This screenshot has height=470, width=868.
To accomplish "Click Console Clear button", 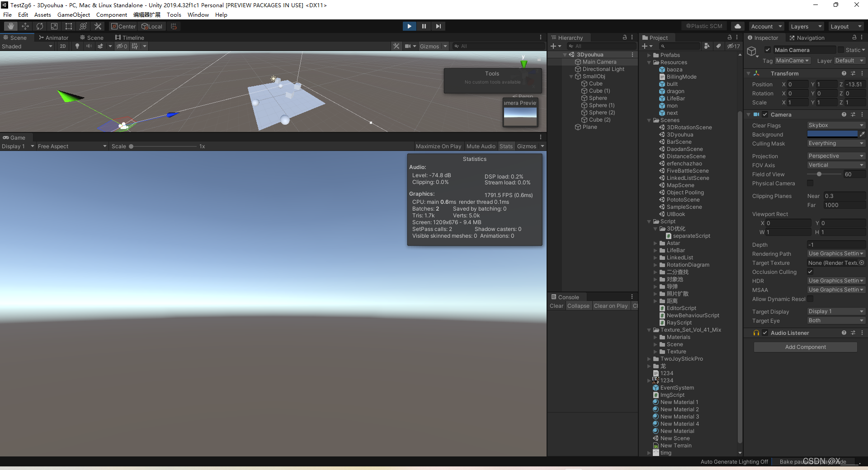I will tap(556, 306).
